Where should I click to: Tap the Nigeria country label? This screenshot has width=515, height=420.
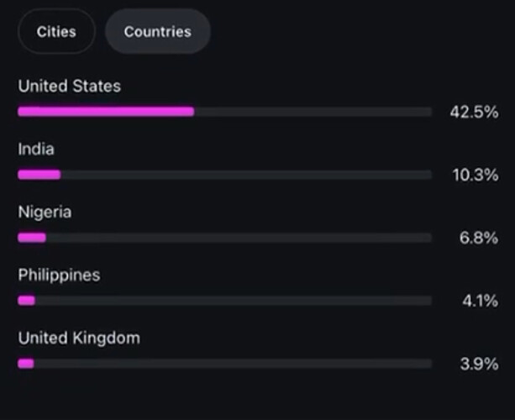tap(45, 213)
